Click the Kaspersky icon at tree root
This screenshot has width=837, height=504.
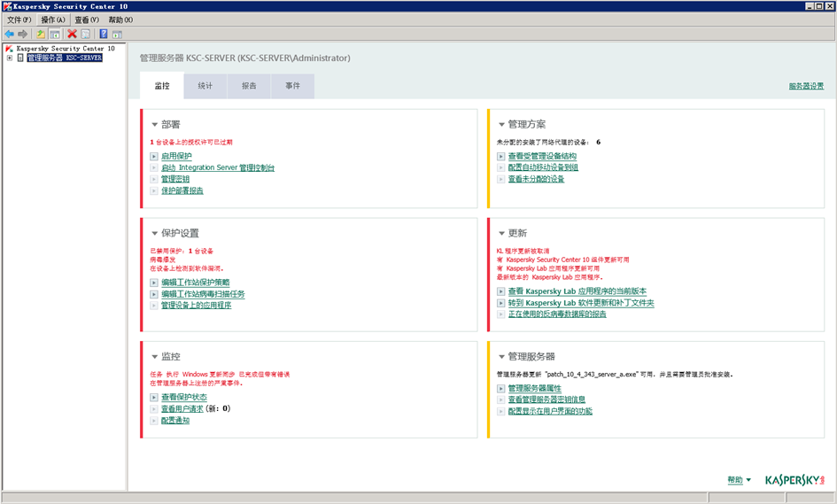(9, 49)
